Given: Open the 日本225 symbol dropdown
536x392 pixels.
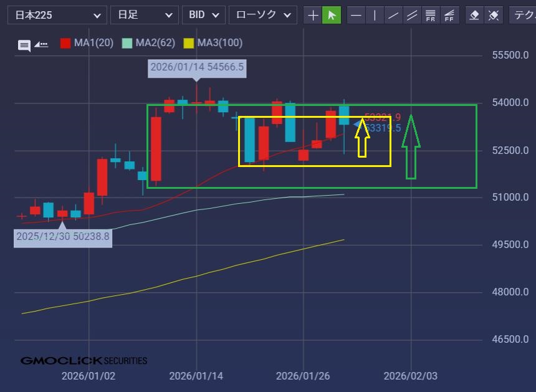Looking at the screenshot, I should tap(57, 15).
